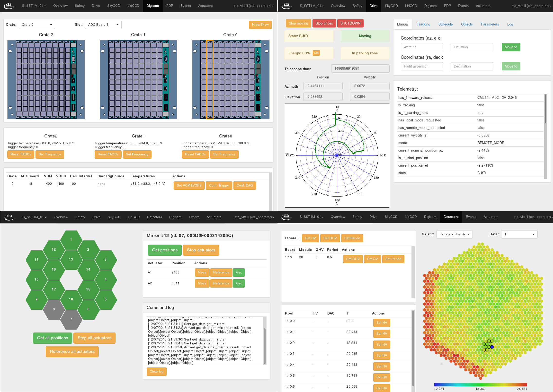
Task: Click mirror hexagon number 1
Action: [71, 239]
